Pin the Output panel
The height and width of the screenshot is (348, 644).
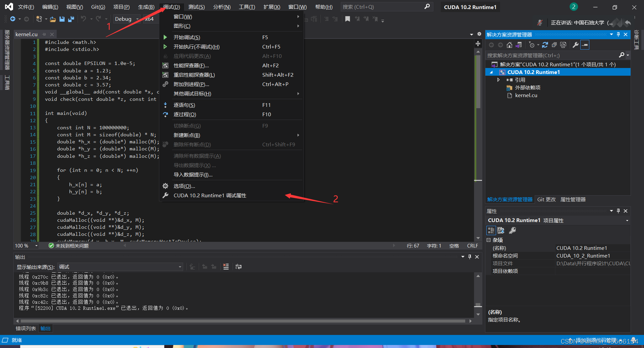(470, 257)
